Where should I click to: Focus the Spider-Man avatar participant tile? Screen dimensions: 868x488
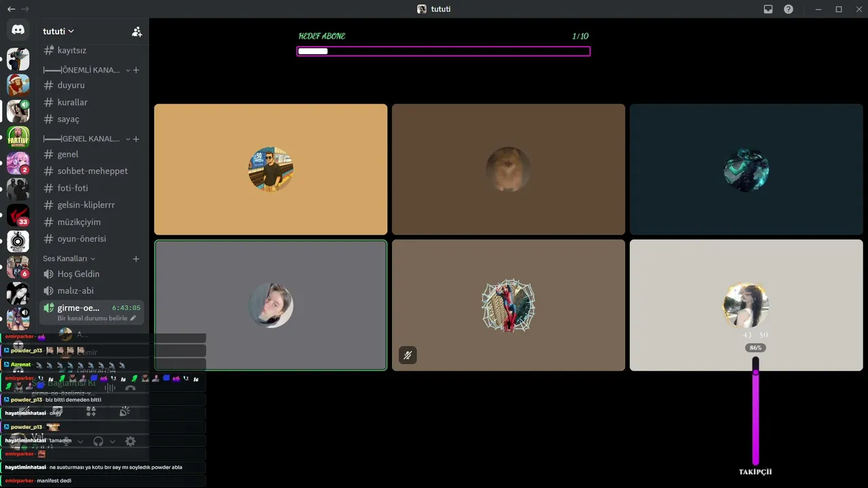tap(509, 305)
